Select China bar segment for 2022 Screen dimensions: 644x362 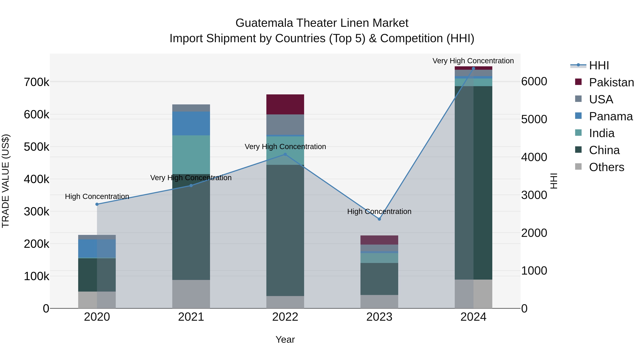(285, 230)
